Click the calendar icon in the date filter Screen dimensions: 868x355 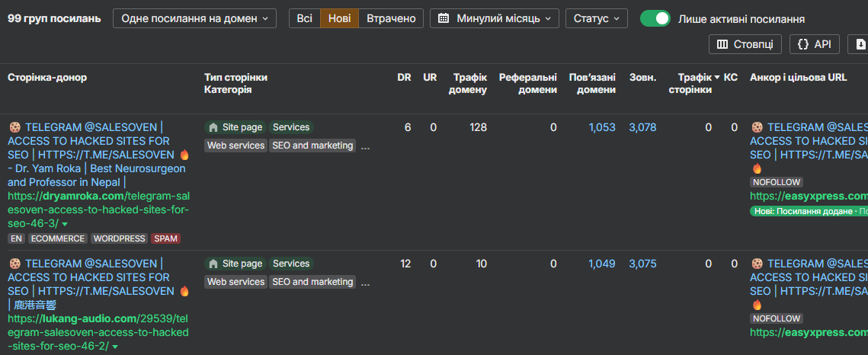[x=444, y=18]
